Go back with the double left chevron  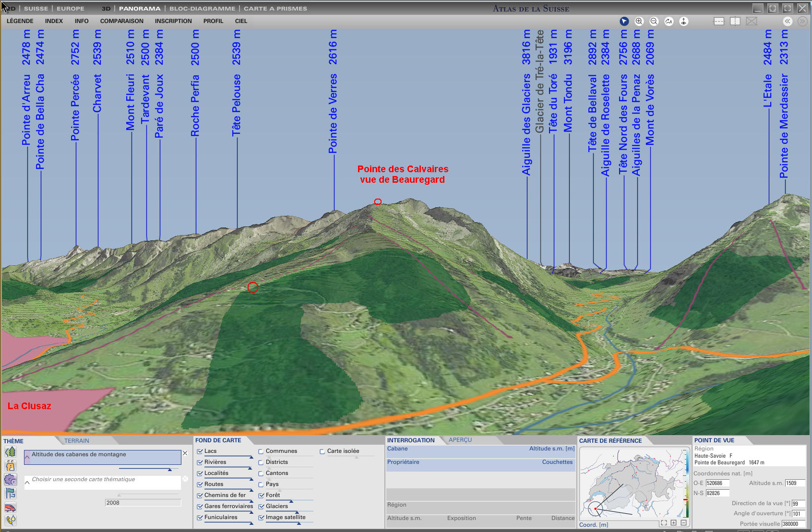788,21
